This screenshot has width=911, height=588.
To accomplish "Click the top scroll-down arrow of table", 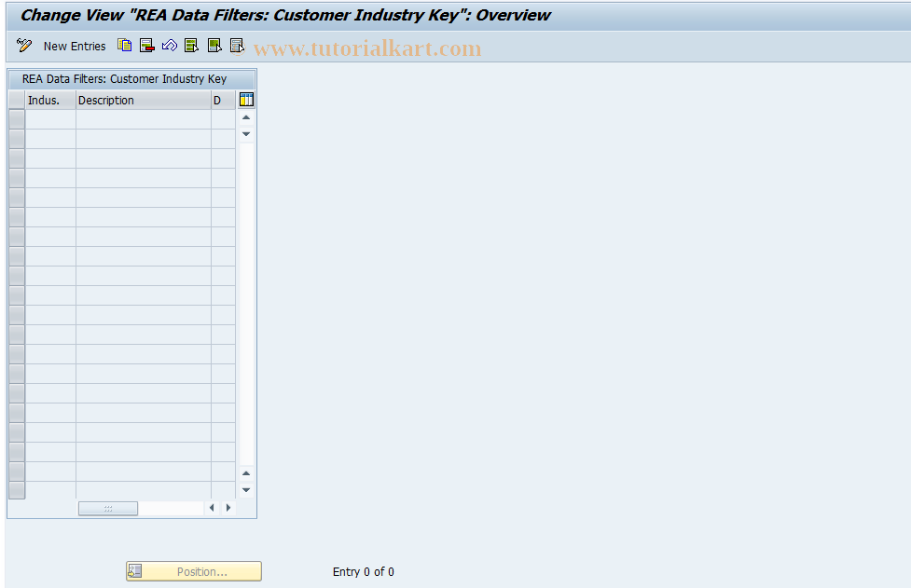I will pos(246,134).
